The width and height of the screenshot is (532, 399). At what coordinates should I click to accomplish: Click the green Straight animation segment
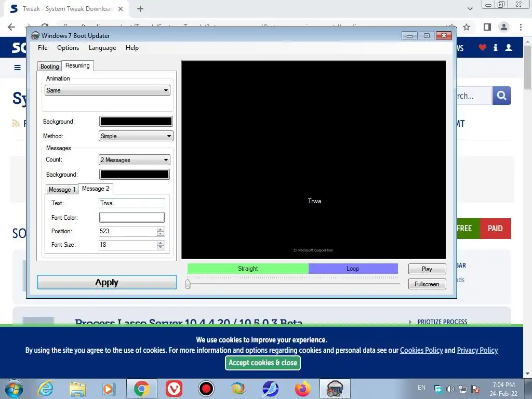tap(248, 269)
